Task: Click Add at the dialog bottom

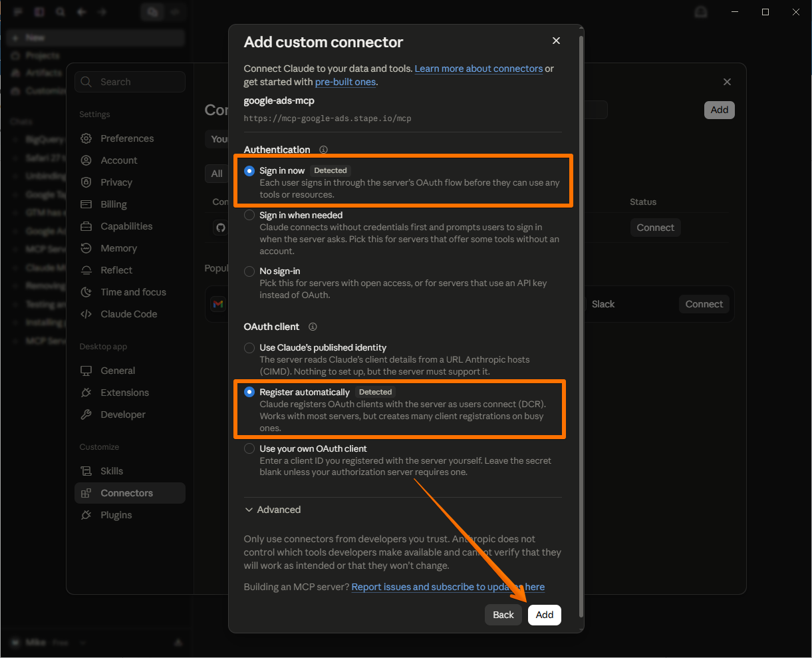Action: pyautogui.click(x=545, y=615)
